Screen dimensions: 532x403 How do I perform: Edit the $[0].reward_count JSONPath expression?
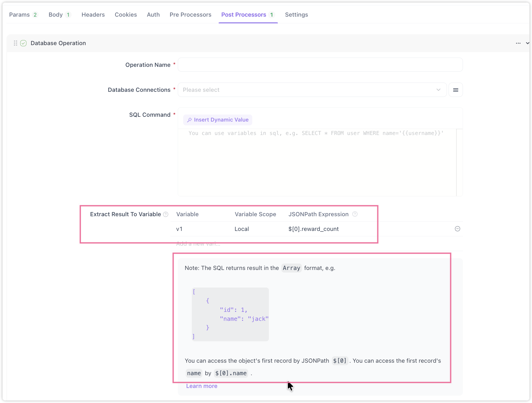click(x=313, y=229)
